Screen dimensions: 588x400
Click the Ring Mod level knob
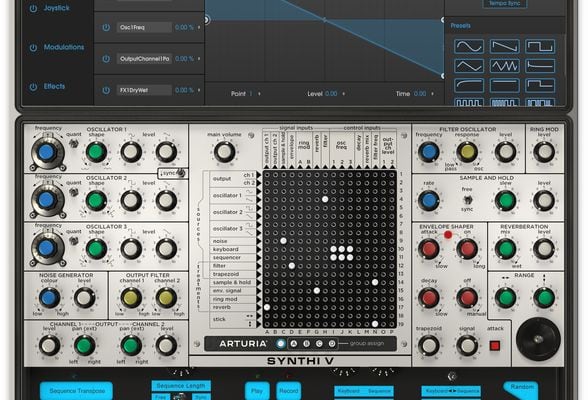click(544, 152)
